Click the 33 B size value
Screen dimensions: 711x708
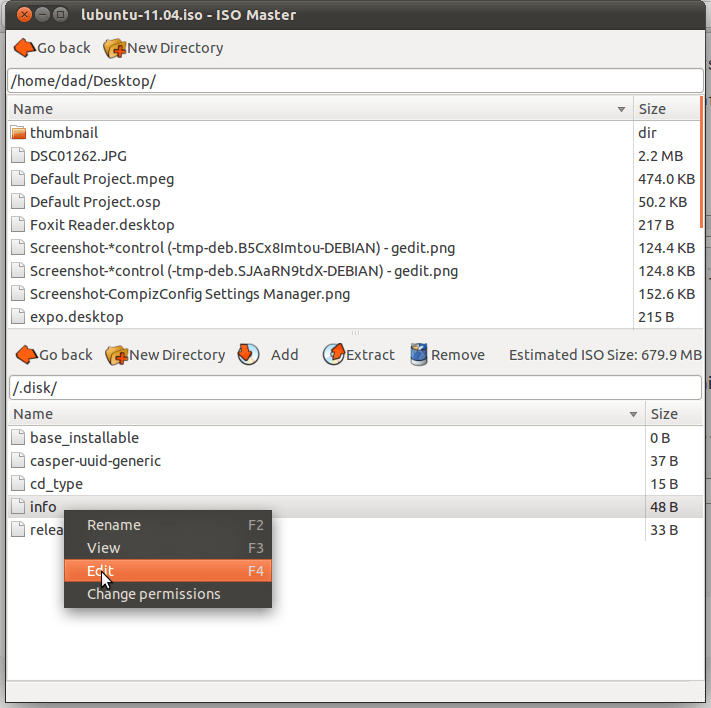(664, 530)
